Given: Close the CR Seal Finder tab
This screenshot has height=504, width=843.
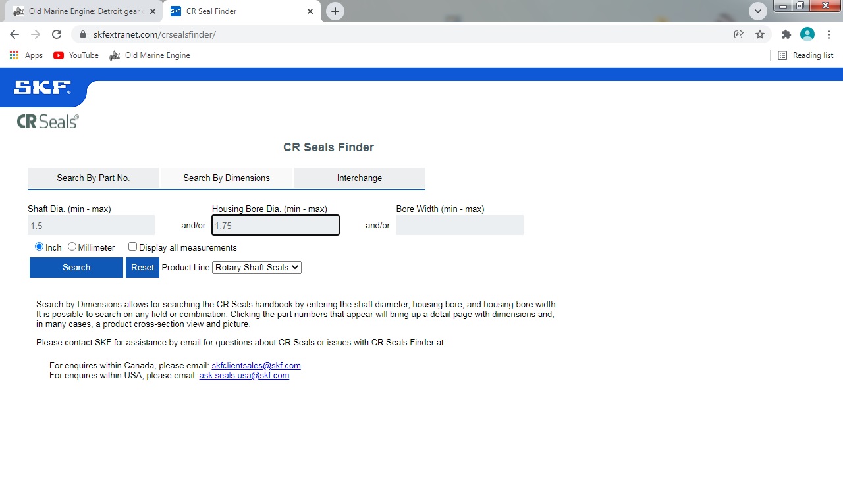Looking at the screenshot, I should point(310,11).
